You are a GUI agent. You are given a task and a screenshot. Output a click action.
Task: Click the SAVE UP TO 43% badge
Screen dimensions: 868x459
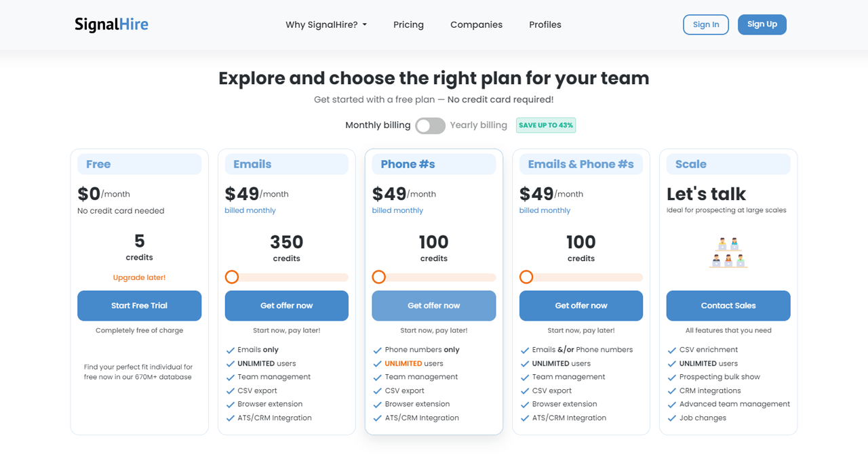point(546,125)
